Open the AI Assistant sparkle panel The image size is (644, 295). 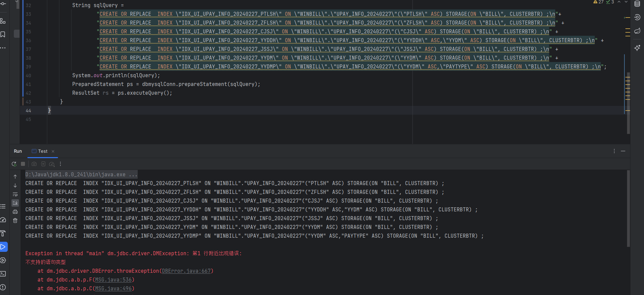pyautogui.click(x=637, y=48)
